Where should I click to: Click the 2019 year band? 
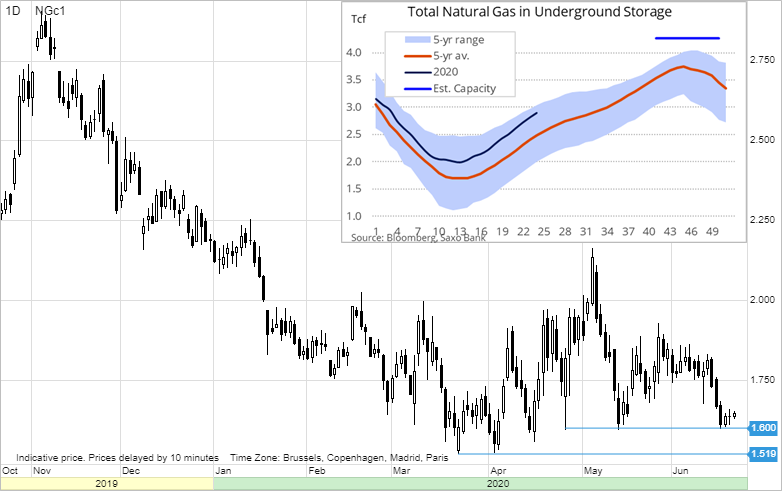click(107, 484)
